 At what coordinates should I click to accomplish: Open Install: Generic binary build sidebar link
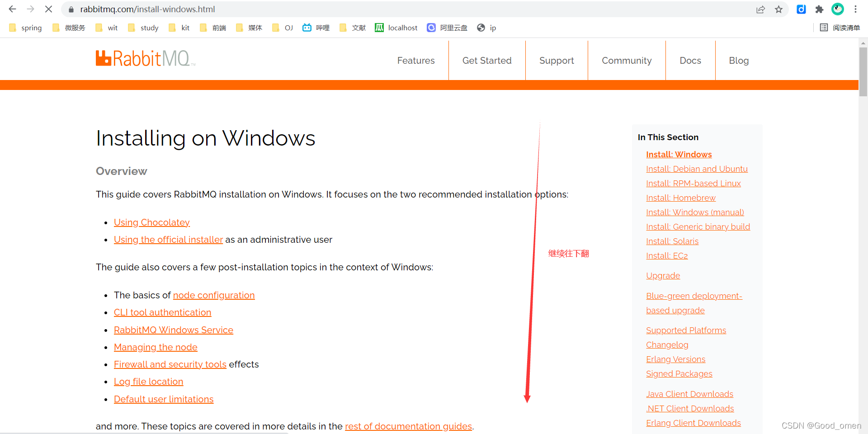[698, 227]
